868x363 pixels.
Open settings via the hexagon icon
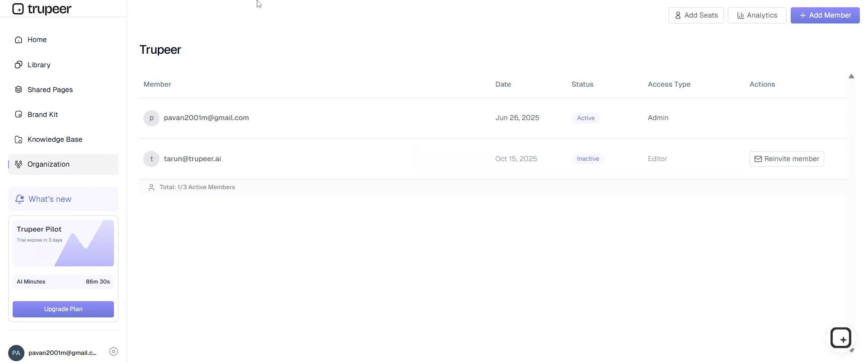(113, 351)
